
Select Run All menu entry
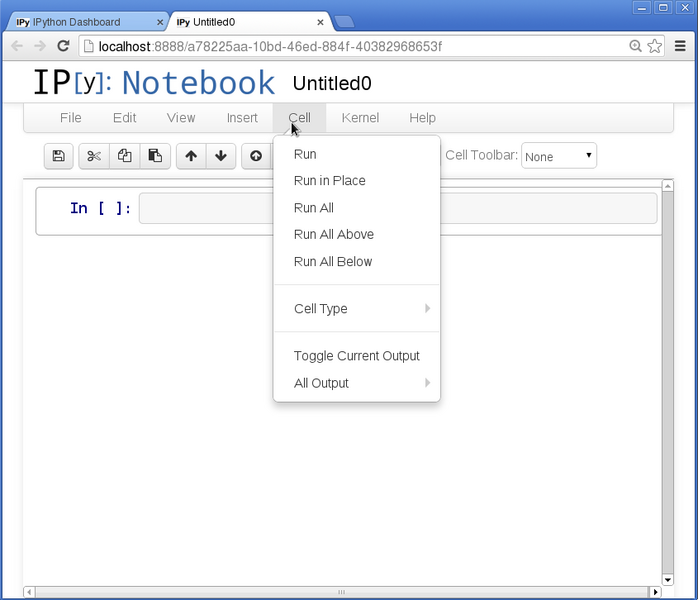click(357, 208)
